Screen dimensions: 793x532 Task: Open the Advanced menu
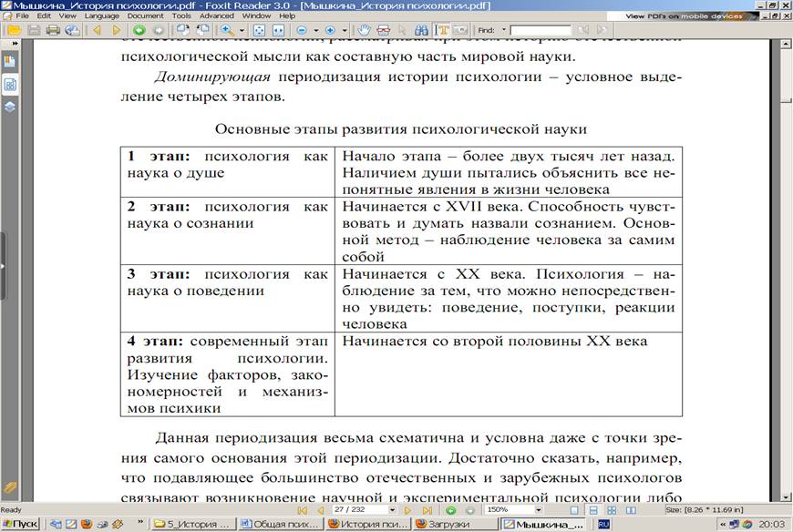(x=216, y=15)
